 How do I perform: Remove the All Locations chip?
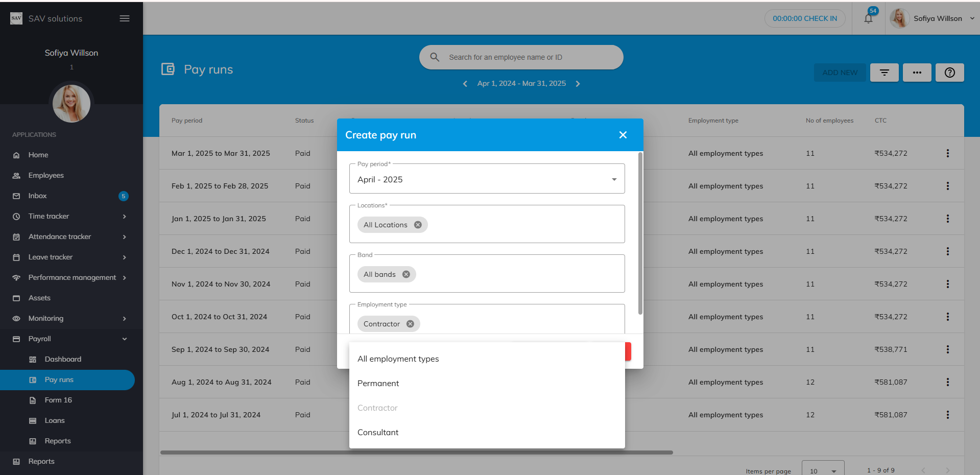point(418,225)
